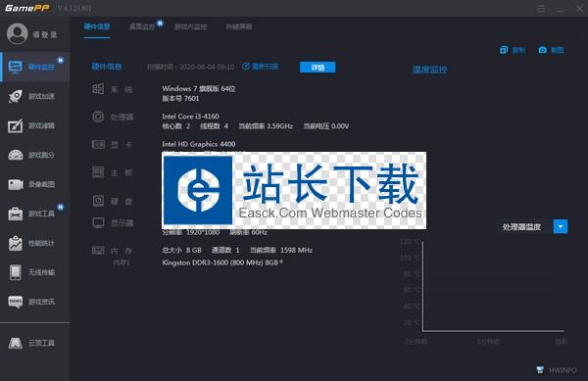Open the HWiNFO link at bottom right
588x381 pixels.
[563, 370]
